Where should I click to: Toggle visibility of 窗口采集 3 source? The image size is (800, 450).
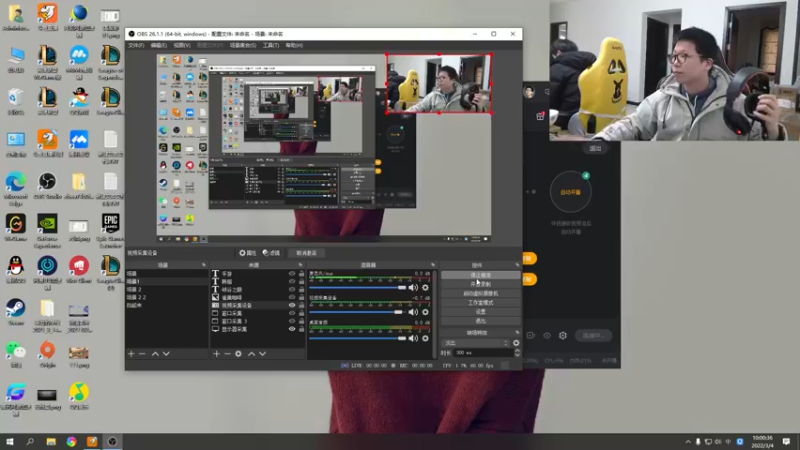[x=292, y=321]
